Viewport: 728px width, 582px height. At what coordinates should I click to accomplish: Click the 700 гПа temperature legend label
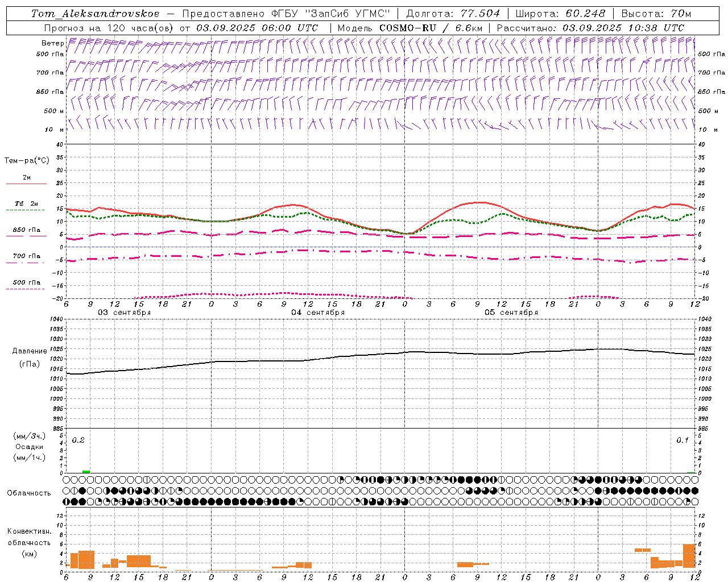click(x=26, y=256)
